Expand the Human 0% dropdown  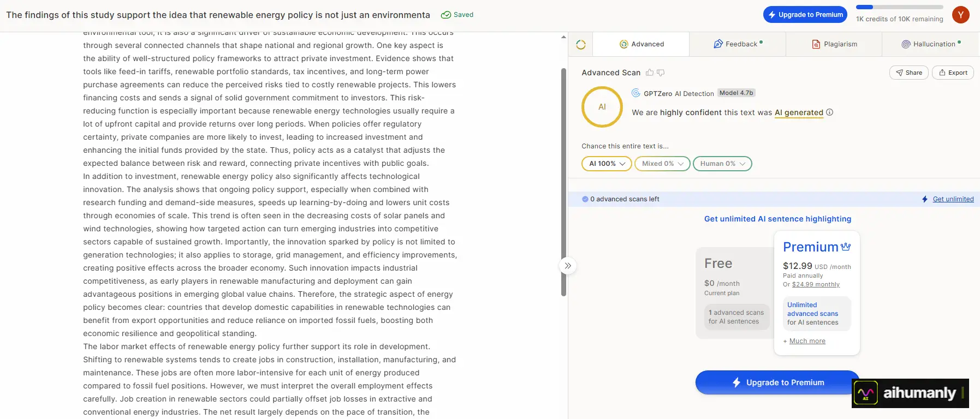tap(722, 164)
